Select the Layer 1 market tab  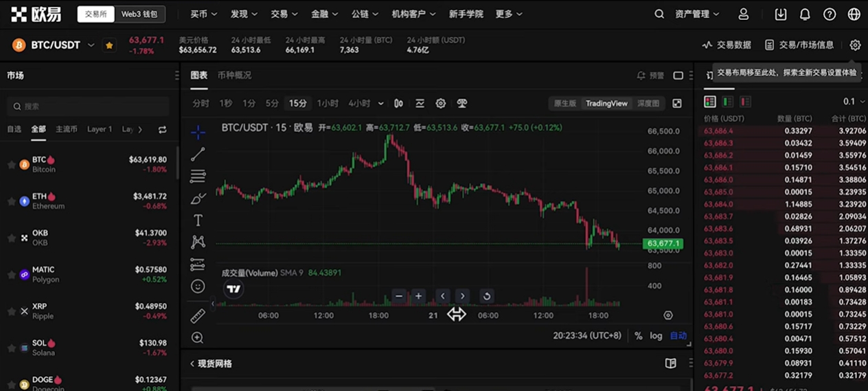pos(100,129)
